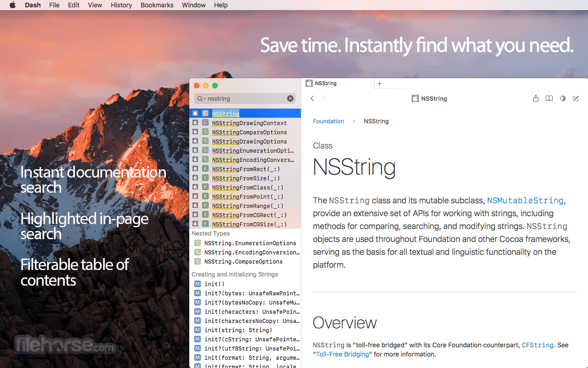Open the Edit menu
Screen dimensions: 588x368
pos(73,5)
